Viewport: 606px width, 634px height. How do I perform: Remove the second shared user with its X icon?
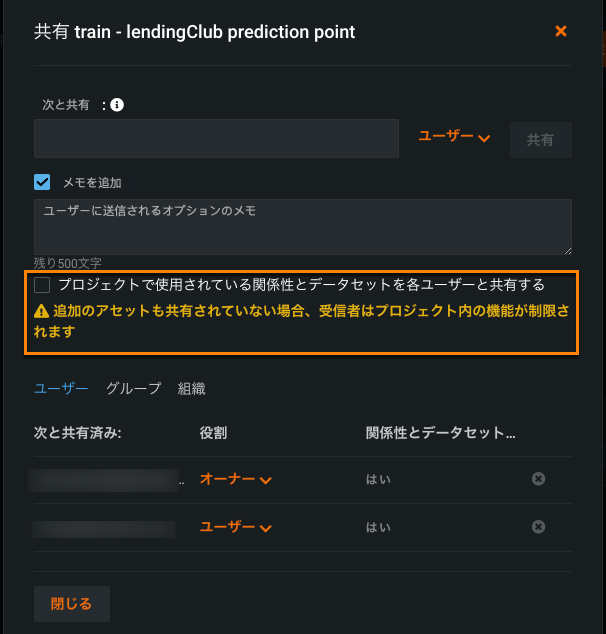(x=538, y=527)
